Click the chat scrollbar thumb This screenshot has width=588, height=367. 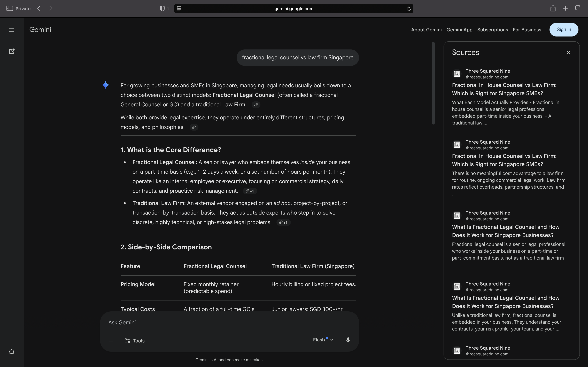433,83
